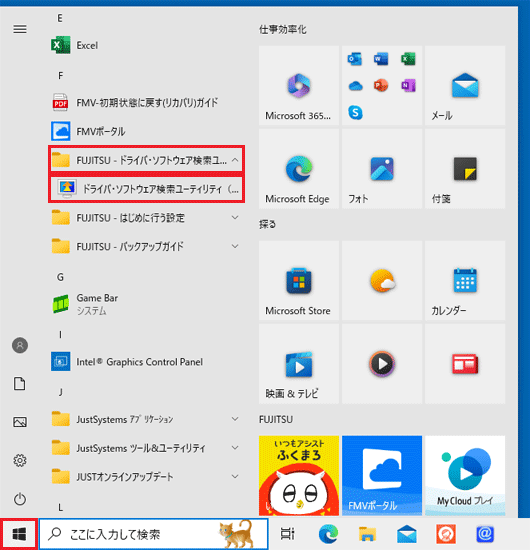Open the Microsoft Store tile
The width and height of the screenshot is (530, 550).
(x=299, y=281)
